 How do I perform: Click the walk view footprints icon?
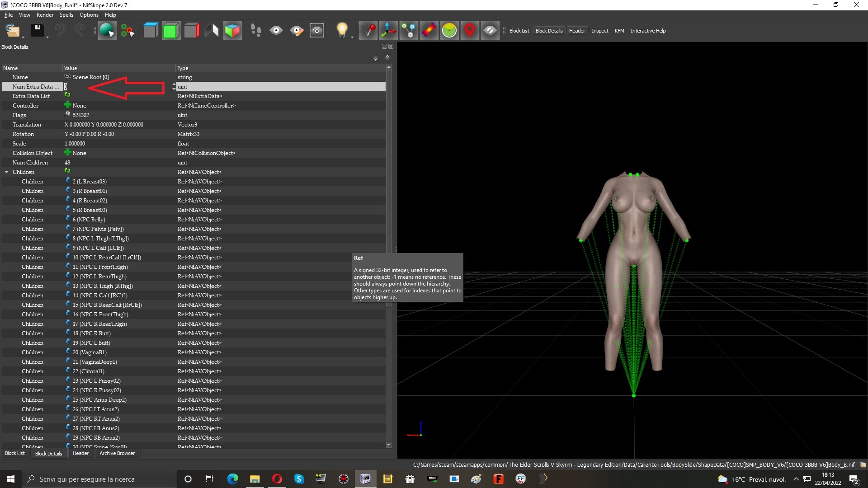click(256, 31)
